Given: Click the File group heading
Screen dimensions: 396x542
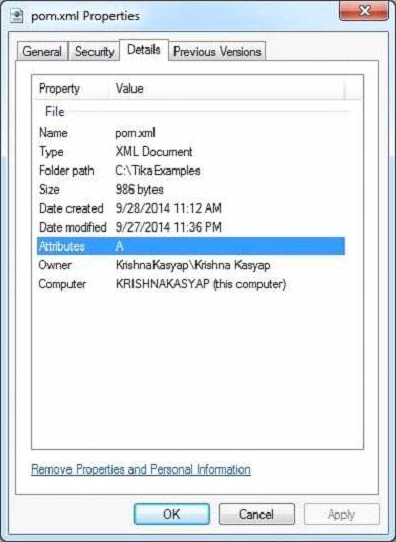Looking at the screenshot, I should (55, 112).
